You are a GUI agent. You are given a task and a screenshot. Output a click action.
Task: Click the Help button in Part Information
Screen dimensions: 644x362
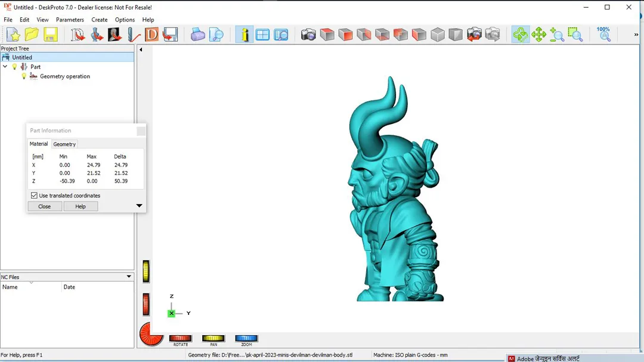(x=80, y=206)
